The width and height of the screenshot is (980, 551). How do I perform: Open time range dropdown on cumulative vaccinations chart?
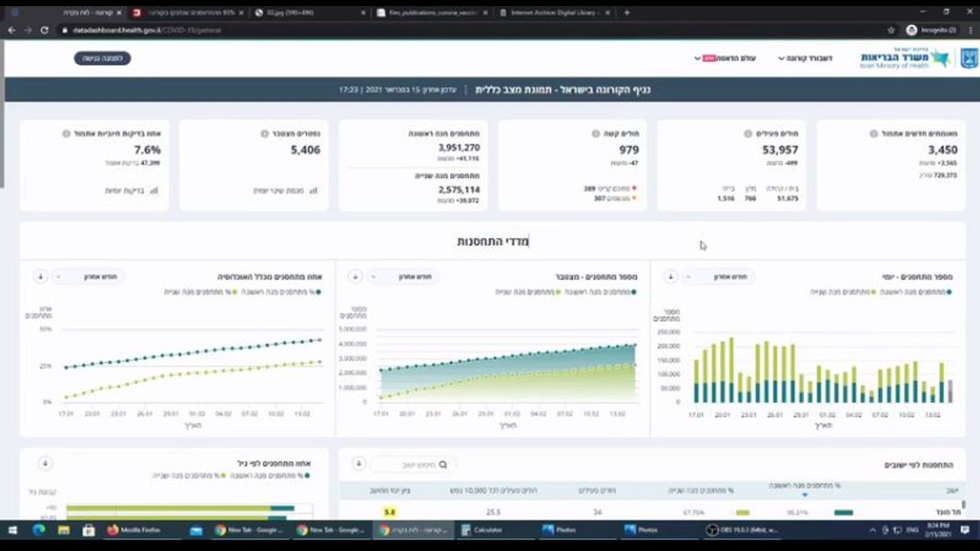coord(402,277)
